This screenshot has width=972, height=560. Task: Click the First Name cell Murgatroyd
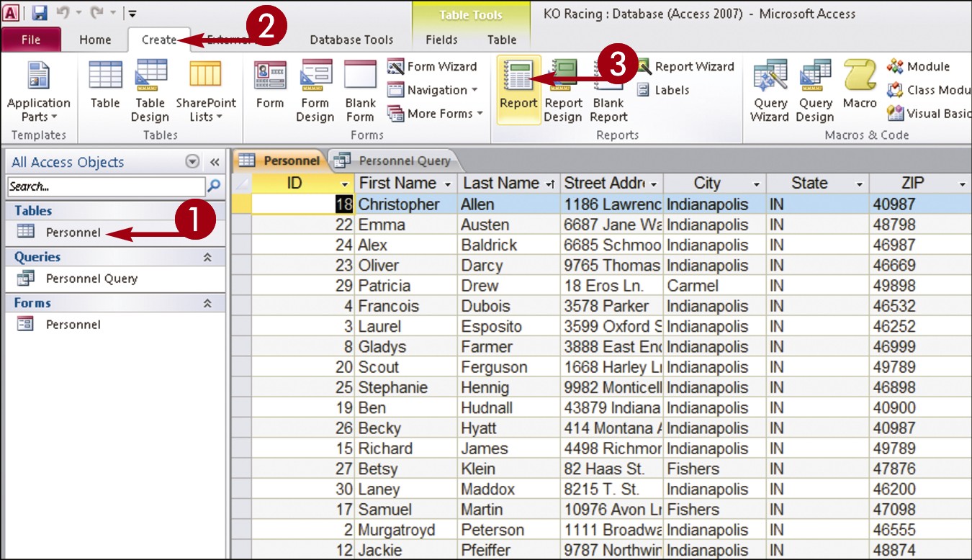[x=406, y=530]
